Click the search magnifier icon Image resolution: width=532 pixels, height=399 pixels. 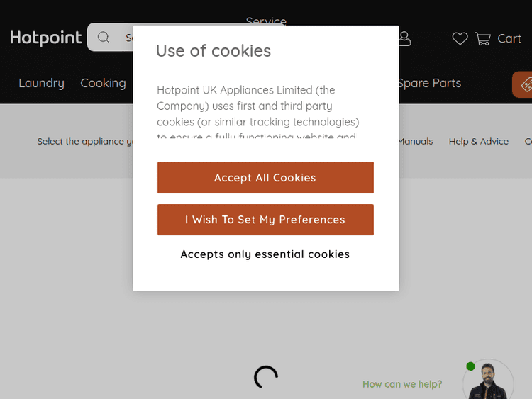[x=104, y=38]
